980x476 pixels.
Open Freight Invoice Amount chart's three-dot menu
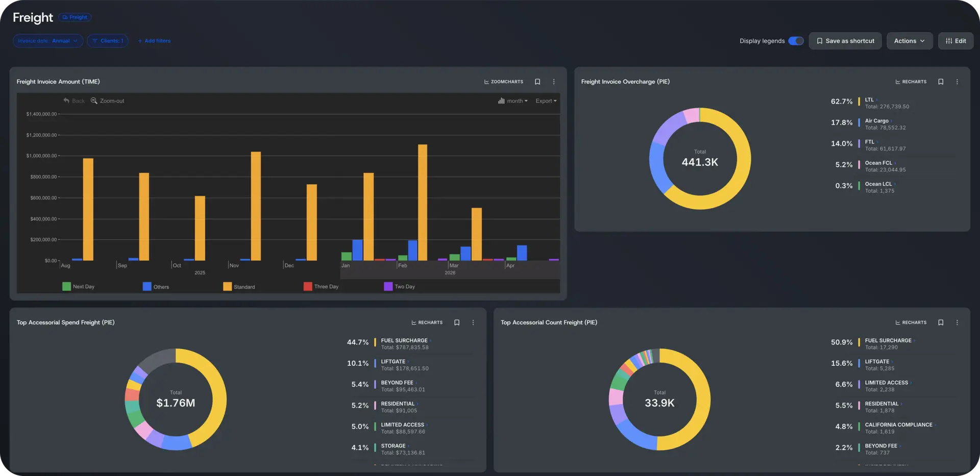point(554,82)
